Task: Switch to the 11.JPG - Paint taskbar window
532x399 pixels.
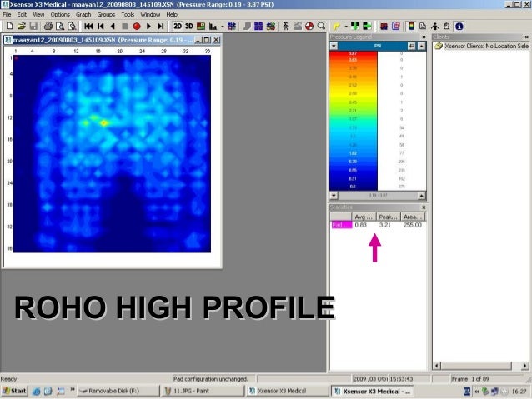Action: pyautogui.click(x=203, y=391)
